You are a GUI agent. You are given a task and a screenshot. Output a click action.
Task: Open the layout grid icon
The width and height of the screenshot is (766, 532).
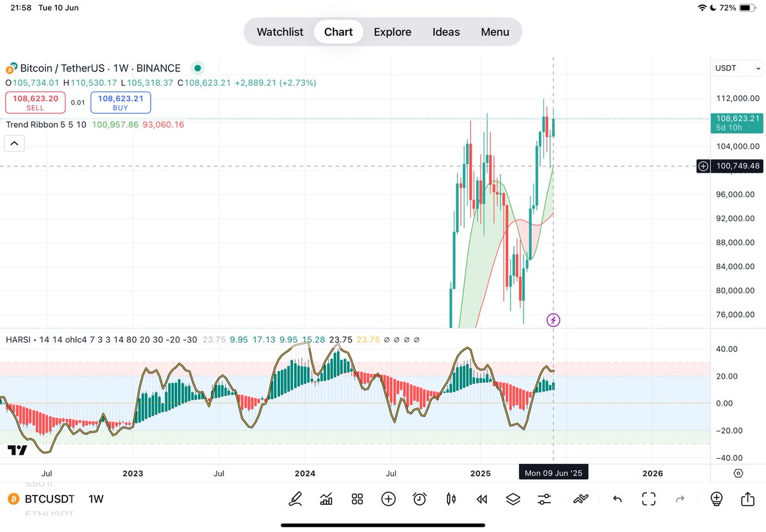357,499
